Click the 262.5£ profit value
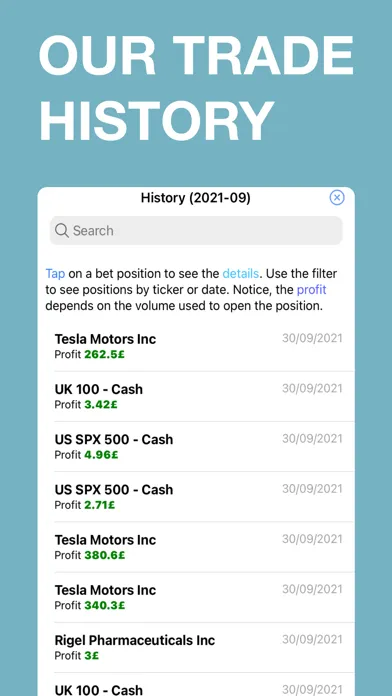392x696 pixels. tap(104, 355)
